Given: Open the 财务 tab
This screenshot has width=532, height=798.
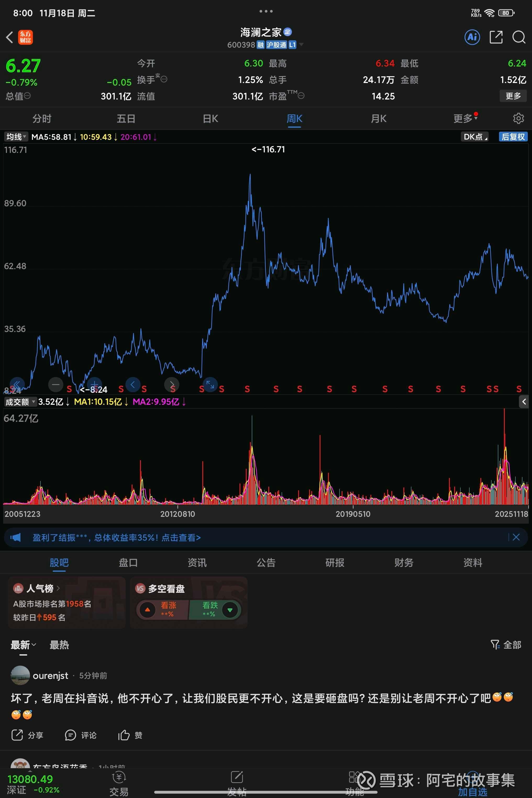Looking at the screenshot, I should (x=403, y=563).
